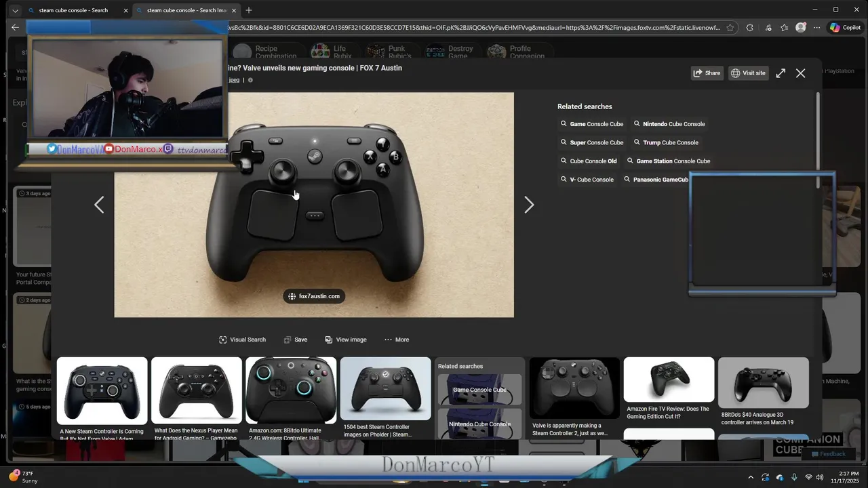Image resolution: width=868 pixels, height=488 pixels.
Task: Open 'Valve is apparently making Steam Controller 2' thumbnail
Action: point(574,388)
